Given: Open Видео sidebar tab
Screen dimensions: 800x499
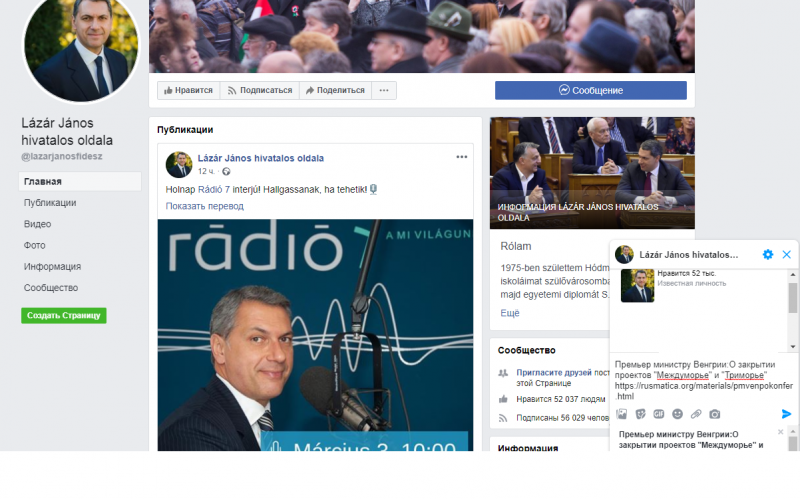Looking at the screenshot, I should pyautogui.click(x=37, y=224).
